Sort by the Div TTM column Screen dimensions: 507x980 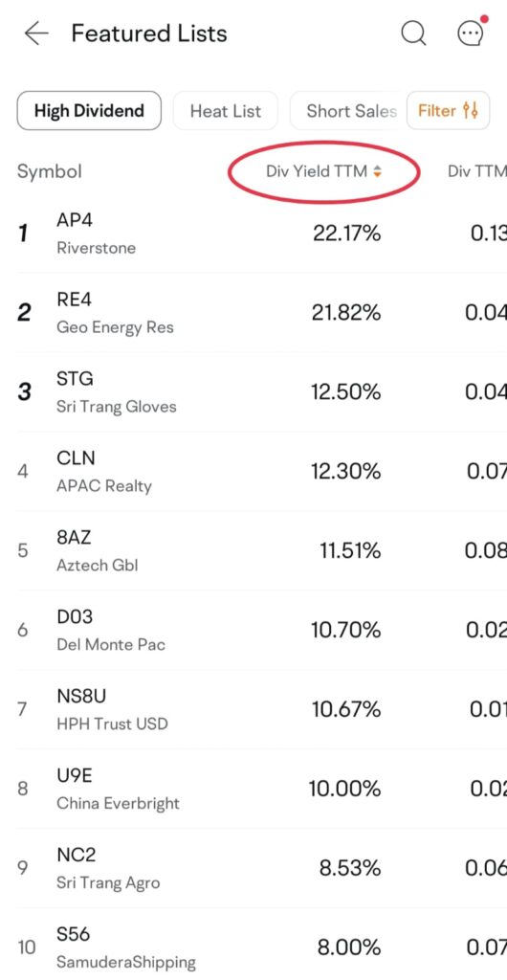tap(477, 172)
